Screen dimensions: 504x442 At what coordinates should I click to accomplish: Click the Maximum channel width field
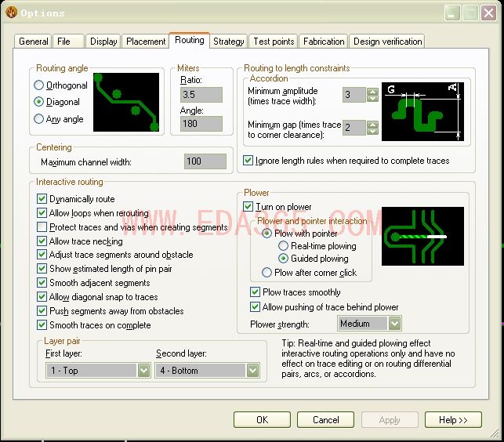tap(205, 161)
